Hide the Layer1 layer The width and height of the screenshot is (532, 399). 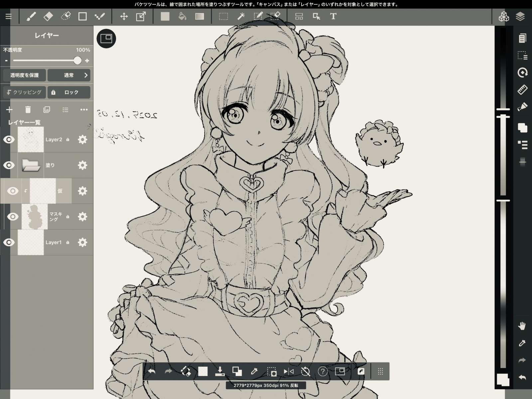click(x=9, y=242)
